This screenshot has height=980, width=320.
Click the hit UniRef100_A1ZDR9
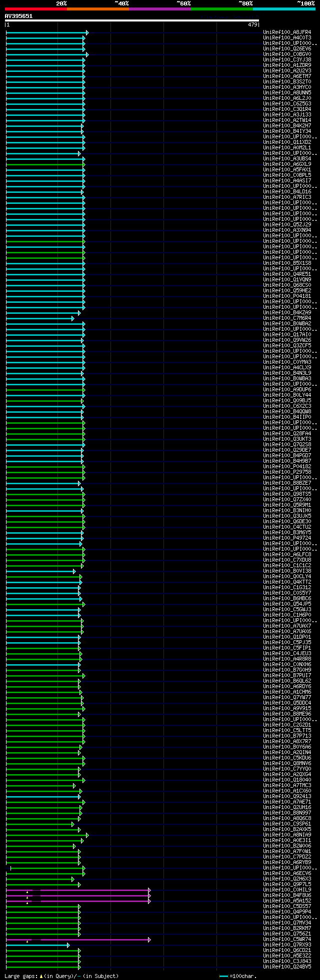(x=287, y=65)
